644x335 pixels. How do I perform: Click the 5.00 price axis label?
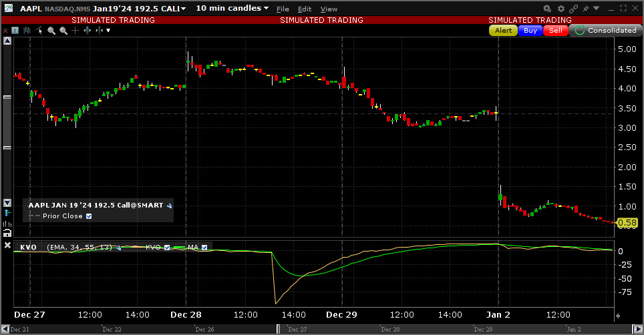click(x=627, y=49)
